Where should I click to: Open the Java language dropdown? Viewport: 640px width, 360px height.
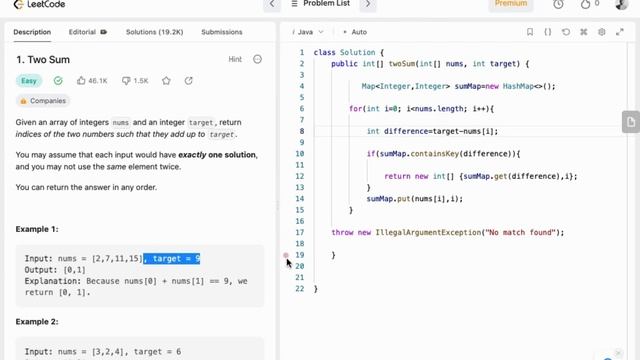(308, 32)
